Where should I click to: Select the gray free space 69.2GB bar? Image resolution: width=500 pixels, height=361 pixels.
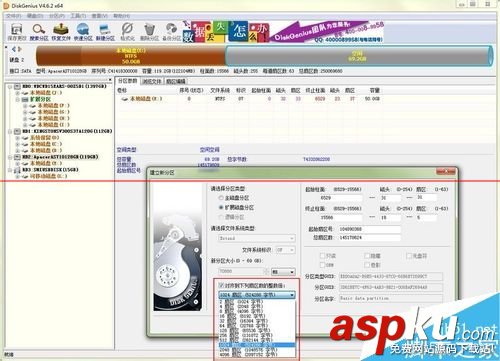358,56
